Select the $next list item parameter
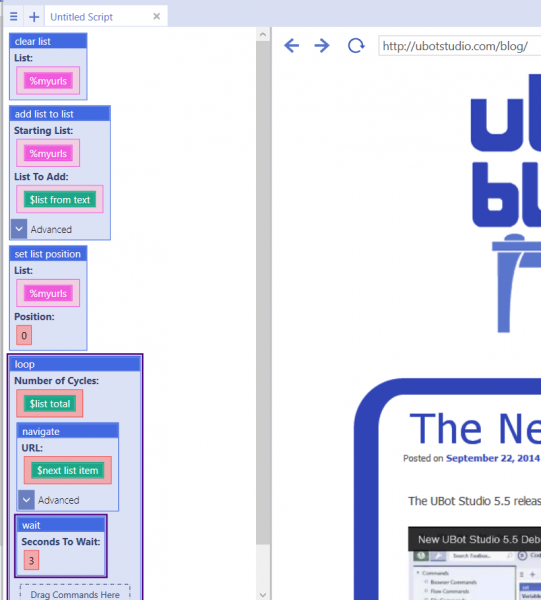This screenshot has height=600, width=541. [68, 470]
